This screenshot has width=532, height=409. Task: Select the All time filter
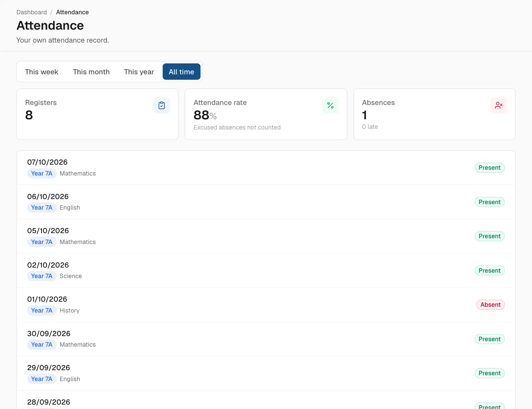tap(181, 72)
